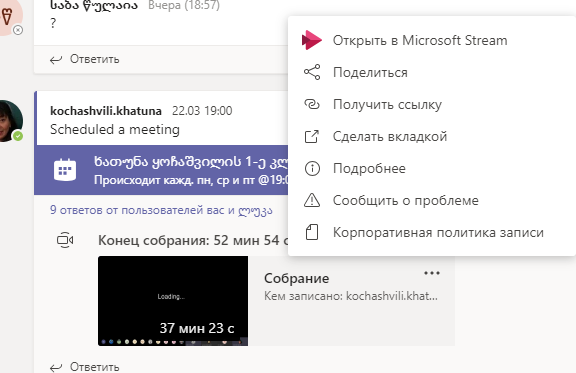Click the warning triangle icon beside Сообщить о проблеме
This screenshot has width=576, height=373.
(x=312, y=200)
